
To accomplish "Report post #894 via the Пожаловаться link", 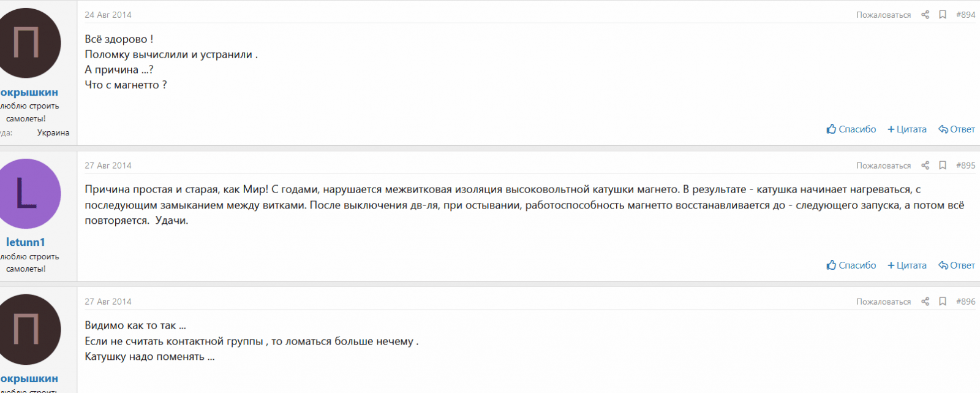I will pos(883,14).
